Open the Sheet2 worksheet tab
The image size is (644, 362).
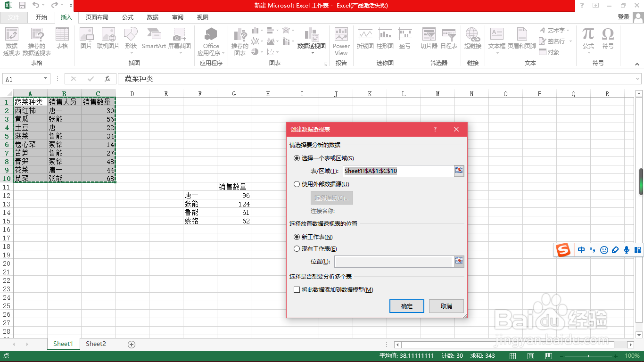tap(96, 344)
